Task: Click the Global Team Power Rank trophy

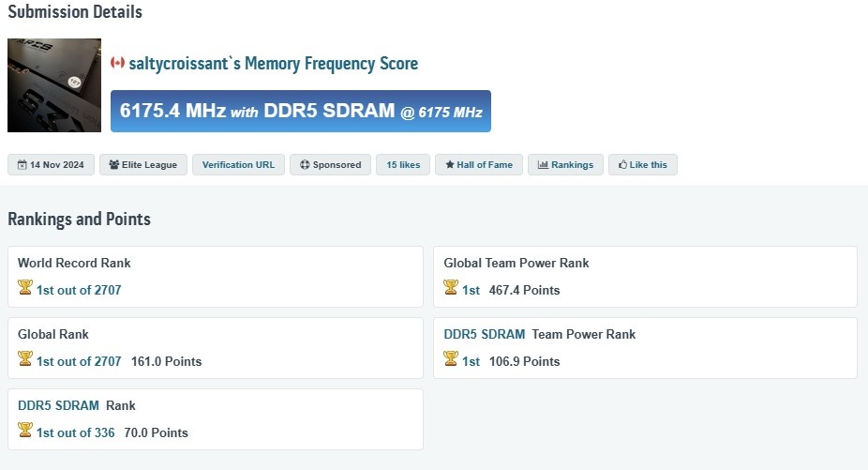Action: 451,287
